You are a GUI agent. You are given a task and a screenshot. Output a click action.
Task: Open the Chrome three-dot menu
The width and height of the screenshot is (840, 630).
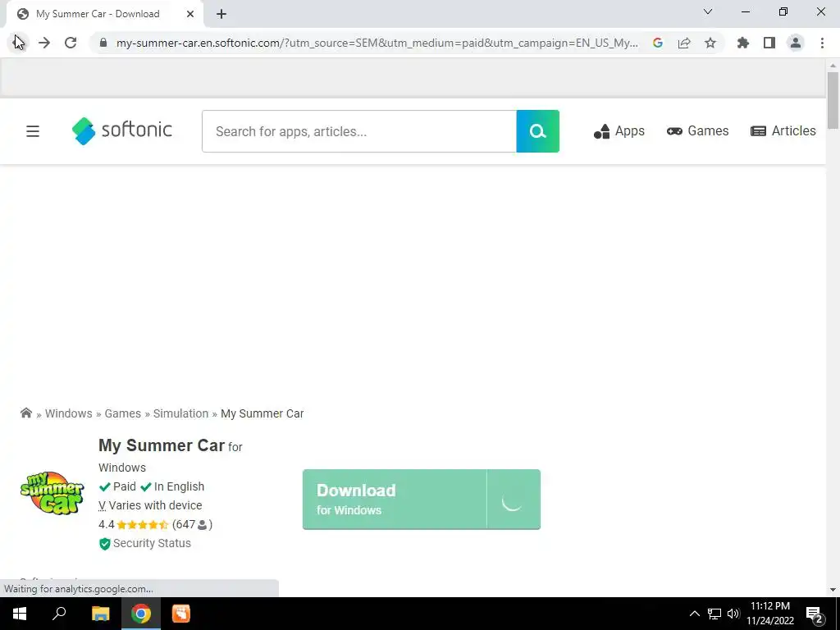click(822, 43)
